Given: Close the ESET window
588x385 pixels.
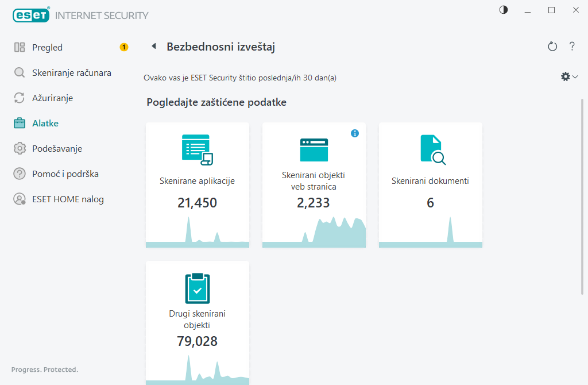Looking at the screenshot, I should [x=575, y=10].
